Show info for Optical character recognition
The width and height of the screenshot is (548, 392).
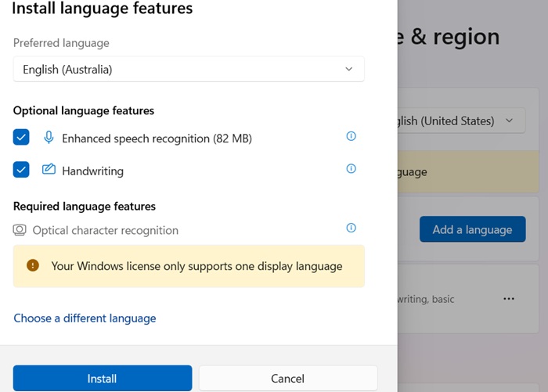click(351, 228)
